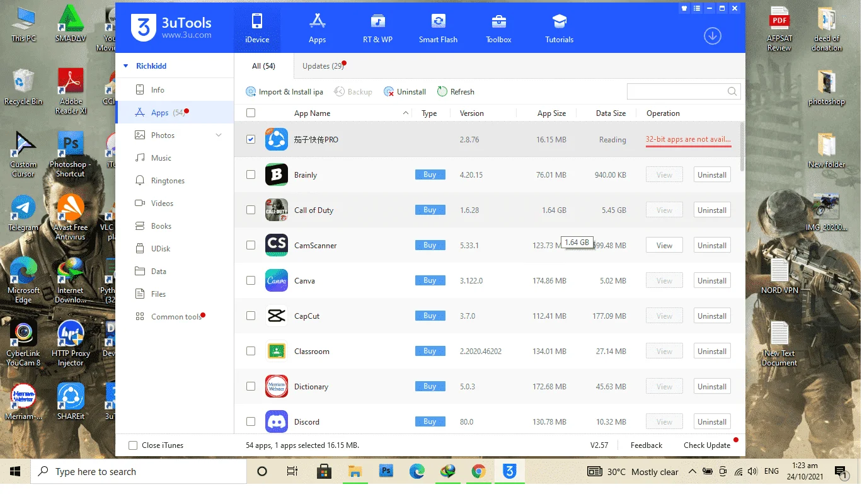
Task: Click the Brainly app icon
Action: pos(276,175)
